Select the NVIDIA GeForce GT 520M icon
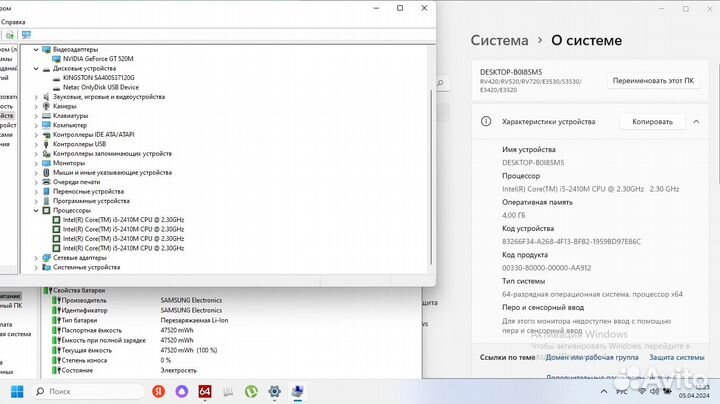 pyautogui.click(x=56, y=59)
